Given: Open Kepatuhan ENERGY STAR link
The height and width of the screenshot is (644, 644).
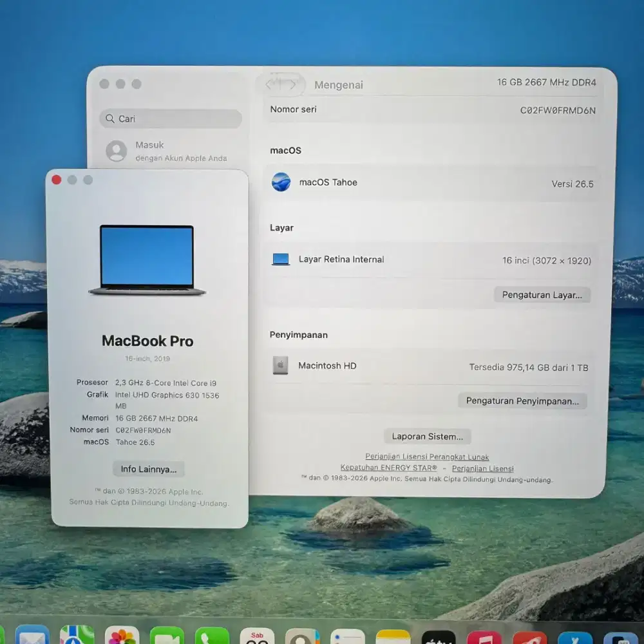Looking at the screenshot, I should point(388,468).
